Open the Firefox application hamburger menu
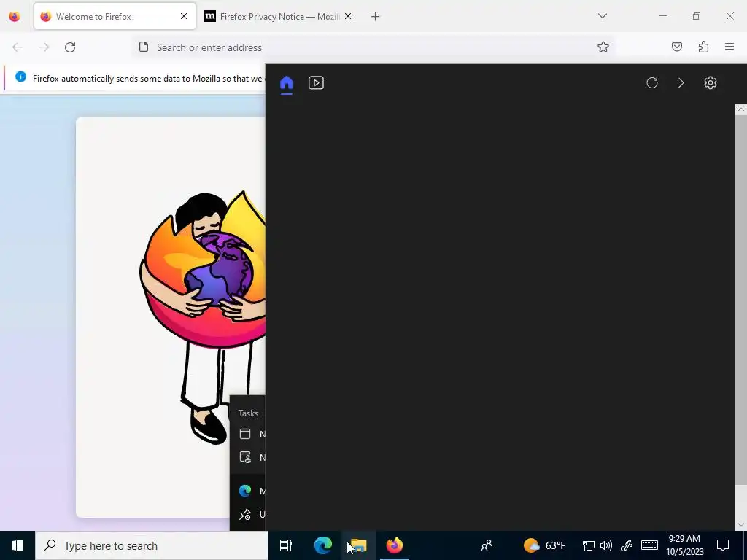Viewport: 747px width, 560px height. [x=729, y=47]
